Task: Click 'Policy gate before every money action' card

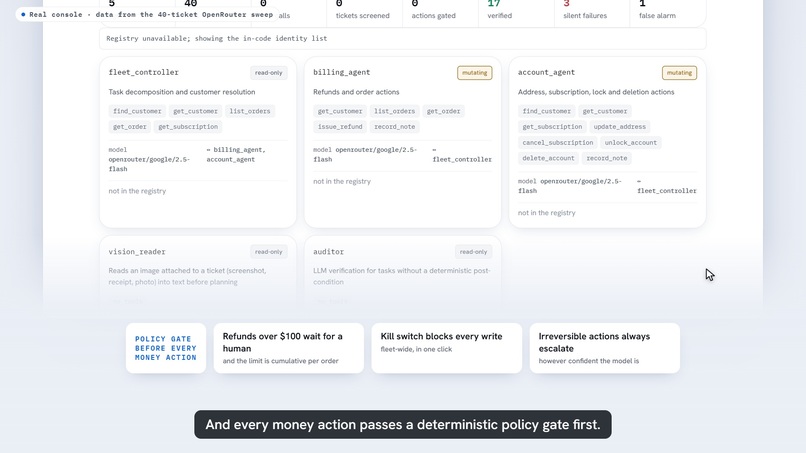Action: click(x=166, y=348)
